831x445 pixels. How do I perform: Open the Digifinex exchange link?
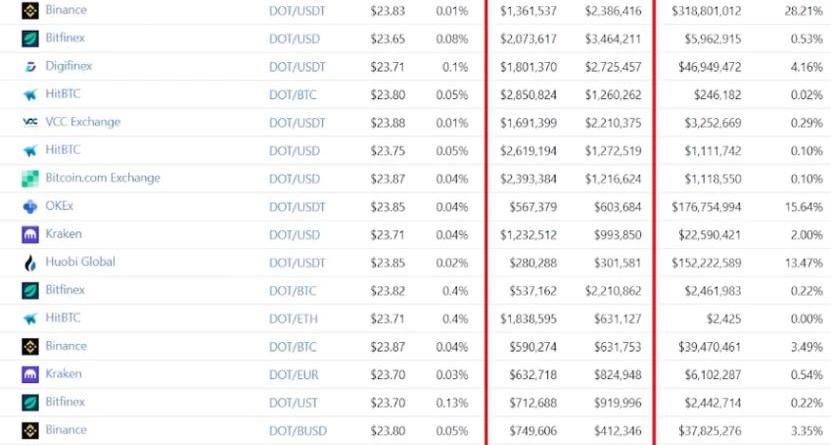click(x=68, y=66)
